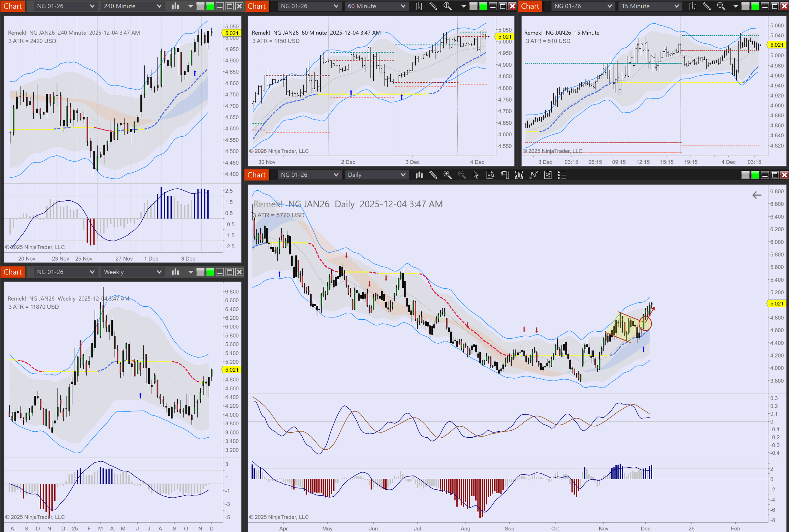Click green link swatch in 15 Minute chart

pos(755,6)
